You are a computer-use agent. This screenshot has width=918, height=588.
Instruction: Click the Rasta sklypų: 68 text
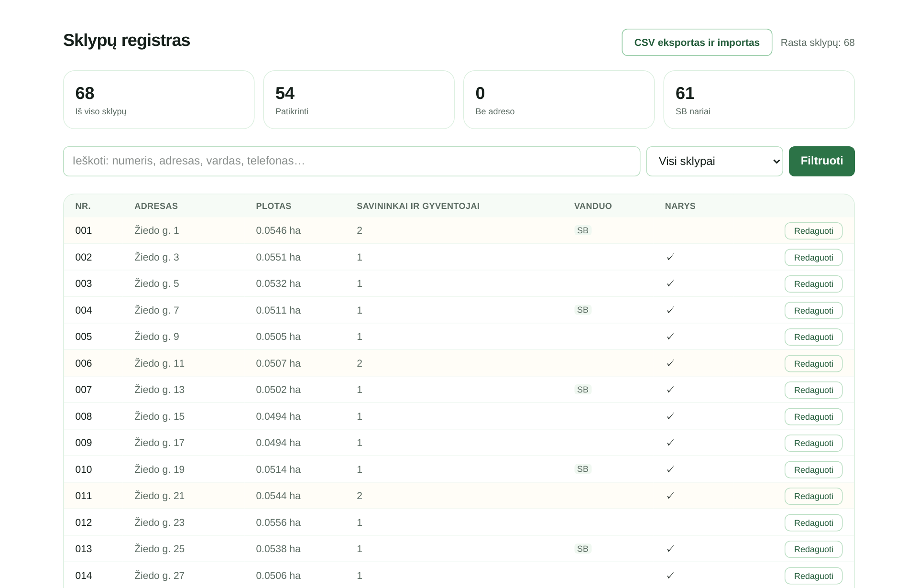[x=818, y=43]
